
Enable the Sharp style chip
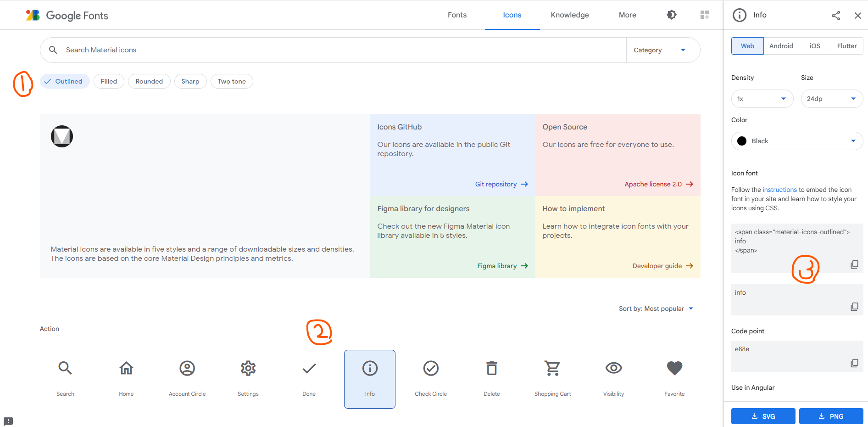tap(190, 81)
